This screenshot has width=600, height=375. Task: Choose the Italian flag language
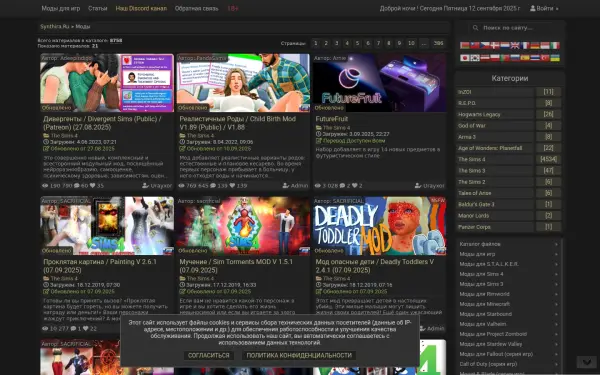click(x=555, y=45)
